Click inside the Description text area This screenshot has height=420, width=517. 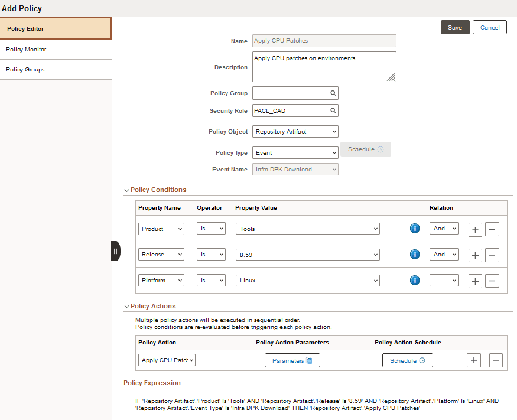pos(324,66)
